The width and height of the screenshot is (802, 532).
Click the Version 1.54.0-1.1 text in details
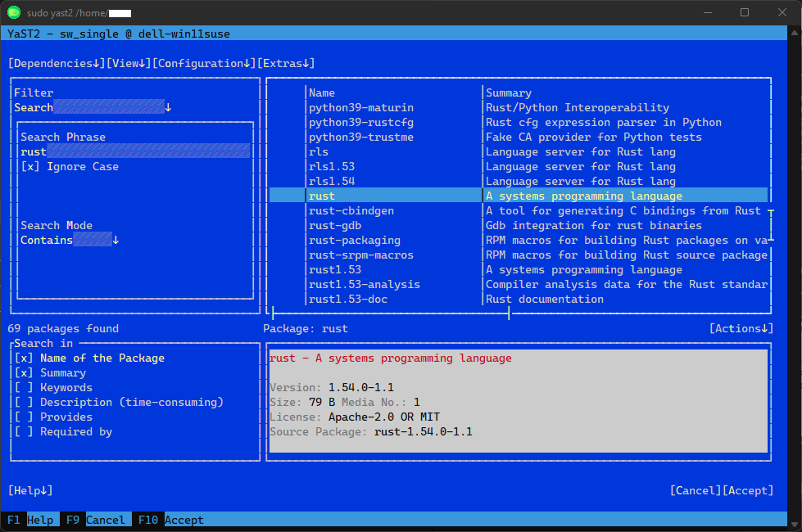coord(332,387)
